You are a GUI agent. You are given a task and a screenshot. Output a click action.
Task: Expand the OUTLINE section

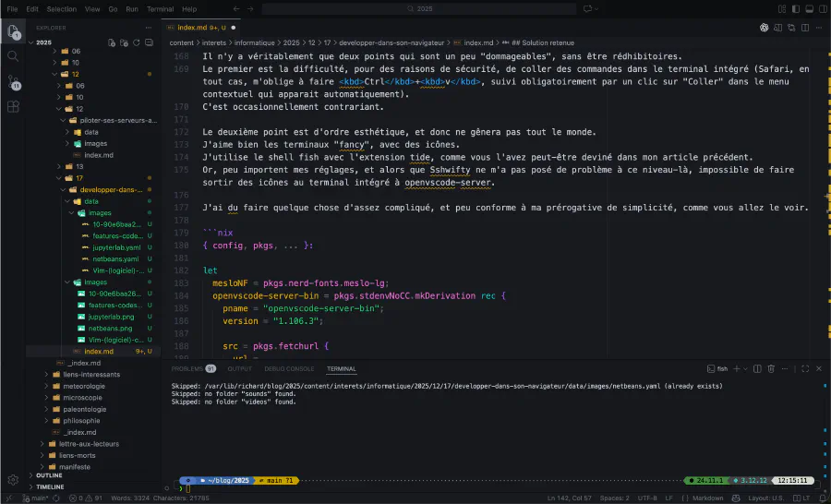tap(49, 475)
